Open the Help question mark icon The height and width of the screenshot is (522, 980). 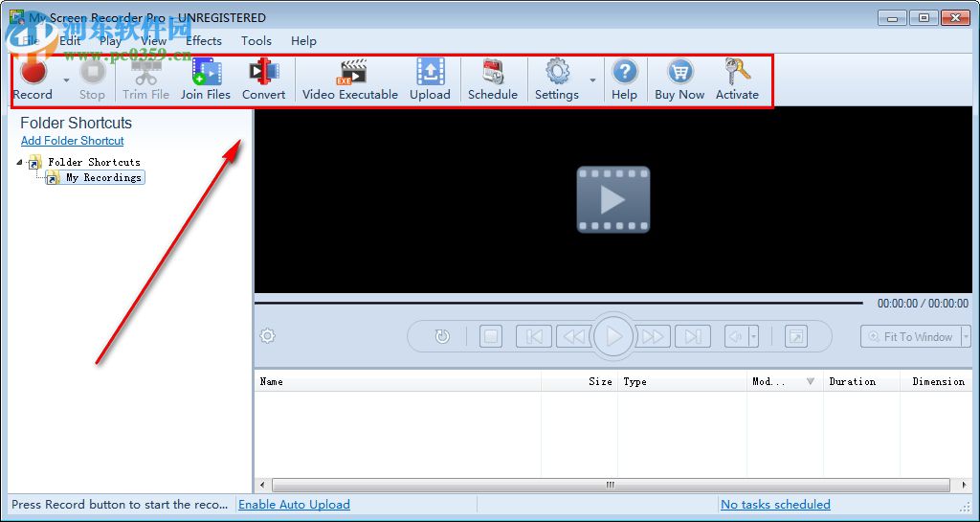click(624, 80)
